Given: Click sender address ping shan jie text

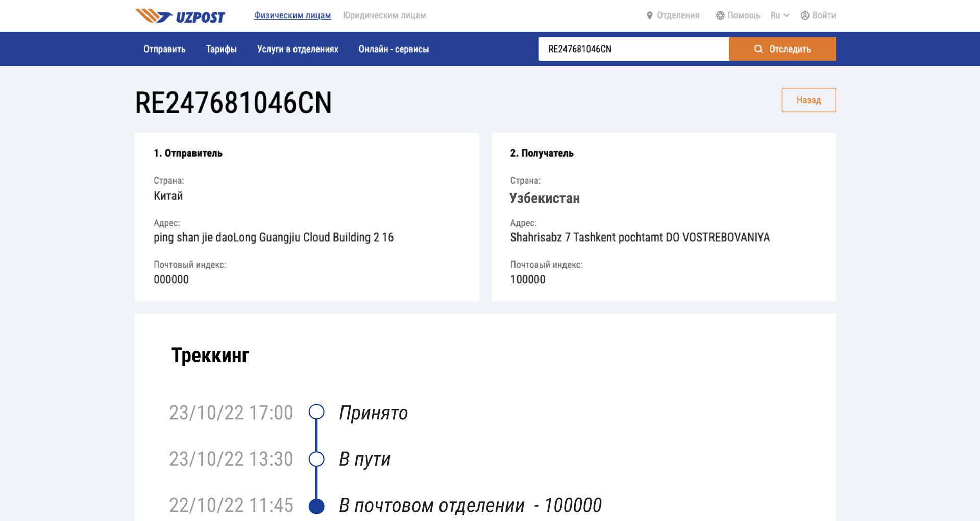Looking at the screenshot, I should [274, 238].
